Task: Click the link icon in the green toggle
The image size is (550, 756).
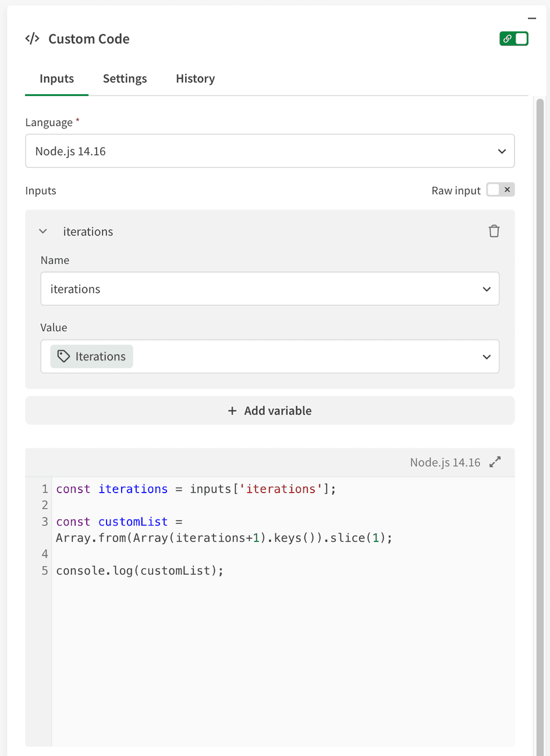Action: click(506, 38)
